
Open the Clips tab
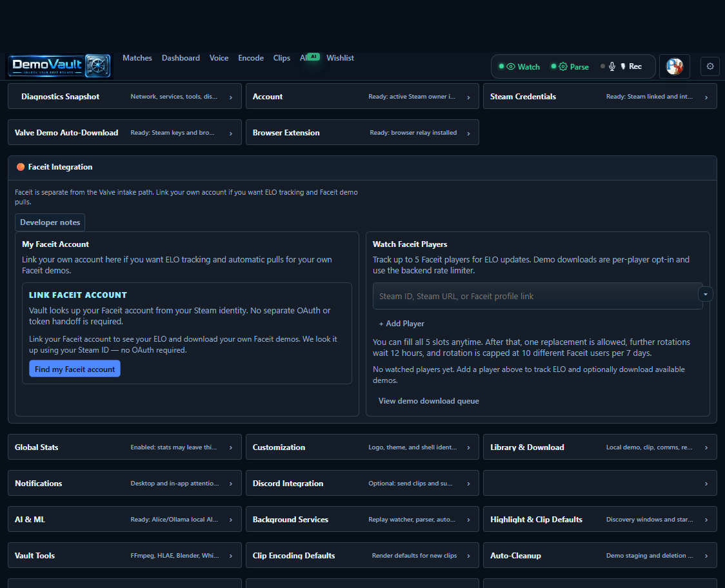pyautogui.click(x=282, y=58)
